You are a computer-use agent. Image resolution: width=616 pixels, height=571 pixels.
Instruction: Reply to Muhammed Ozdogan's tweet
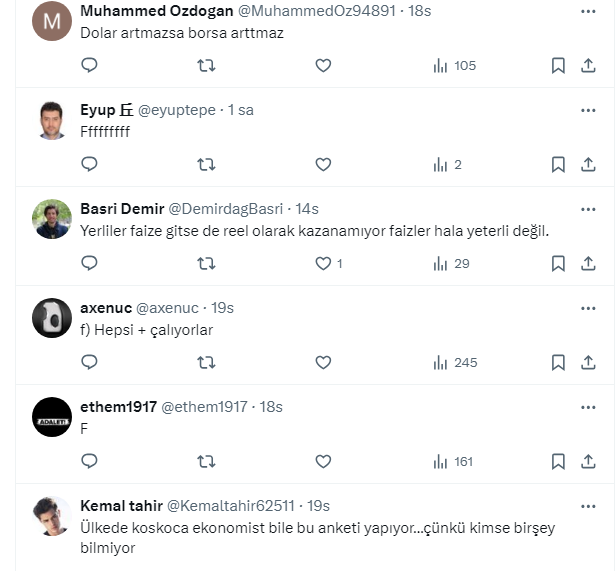click(x=89, y=66)
